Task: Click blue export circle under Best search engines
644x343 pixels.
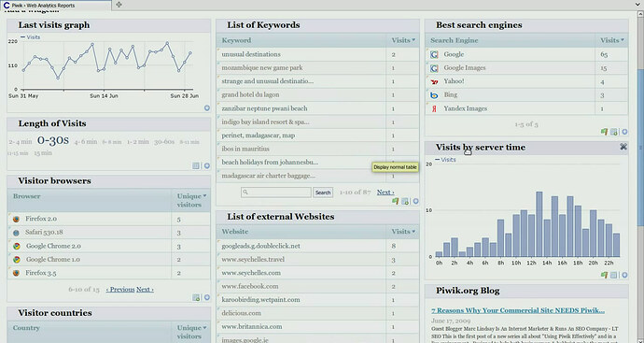Action: click(x=624, y=132)
